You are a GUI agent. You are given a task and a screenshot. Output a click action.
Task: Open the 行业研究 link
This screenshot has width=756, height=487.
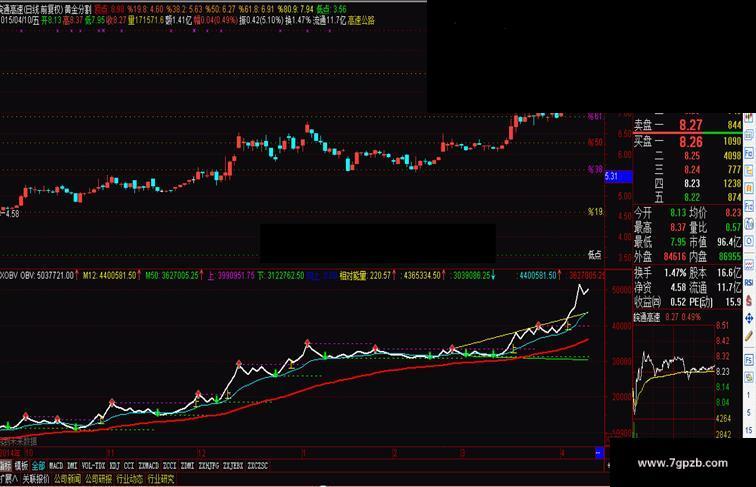coord(161,479)
